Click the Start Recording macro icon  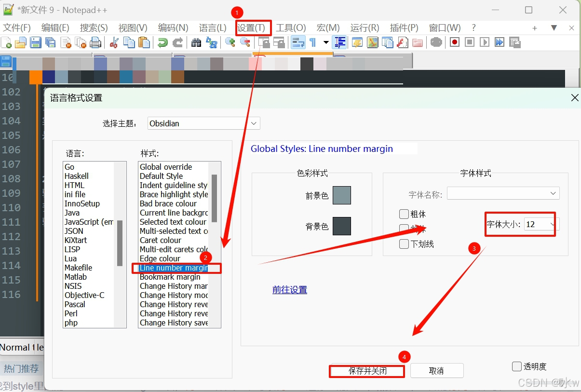pyautogui.click(x=455, y=42)
